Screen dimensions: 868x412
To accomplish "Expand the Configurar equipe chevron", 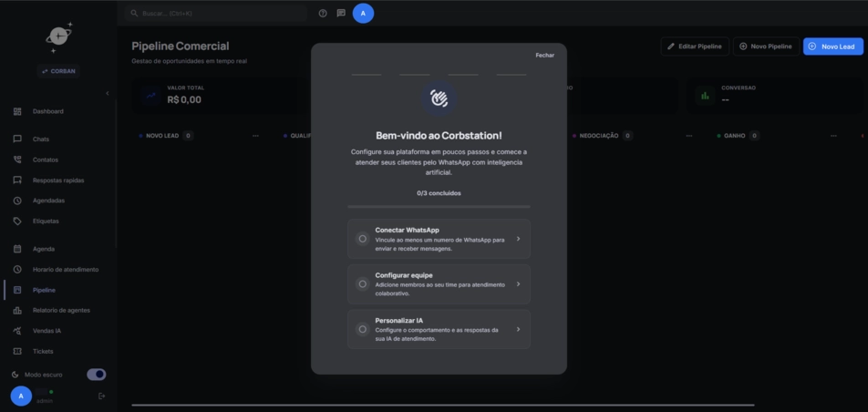I will tap(518, 284).
